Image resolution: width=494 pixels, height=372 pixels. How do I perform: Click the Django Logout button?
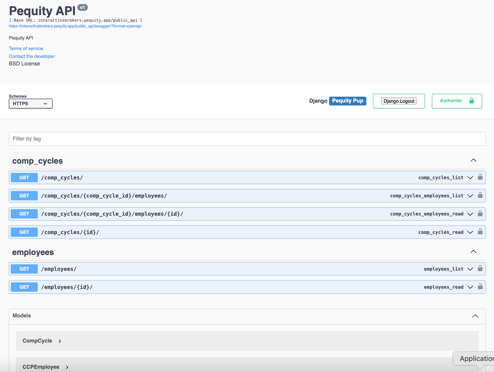pos(399,101)
